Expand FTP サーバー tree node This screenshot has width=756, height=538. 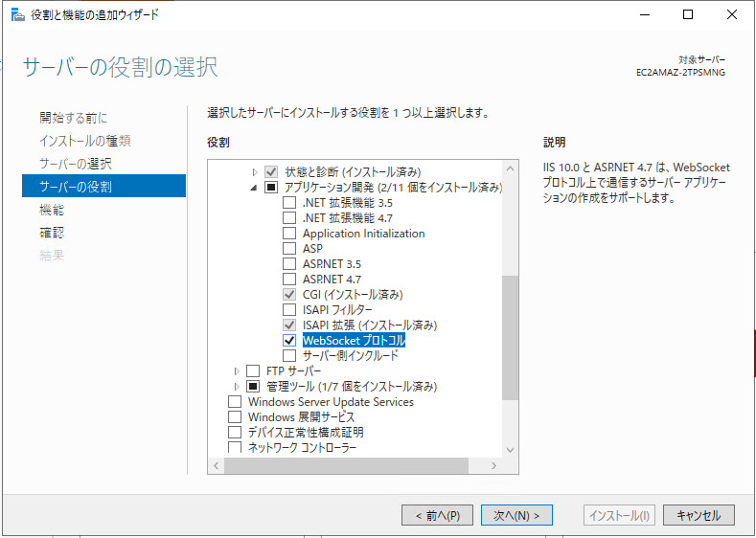[237, 371]
